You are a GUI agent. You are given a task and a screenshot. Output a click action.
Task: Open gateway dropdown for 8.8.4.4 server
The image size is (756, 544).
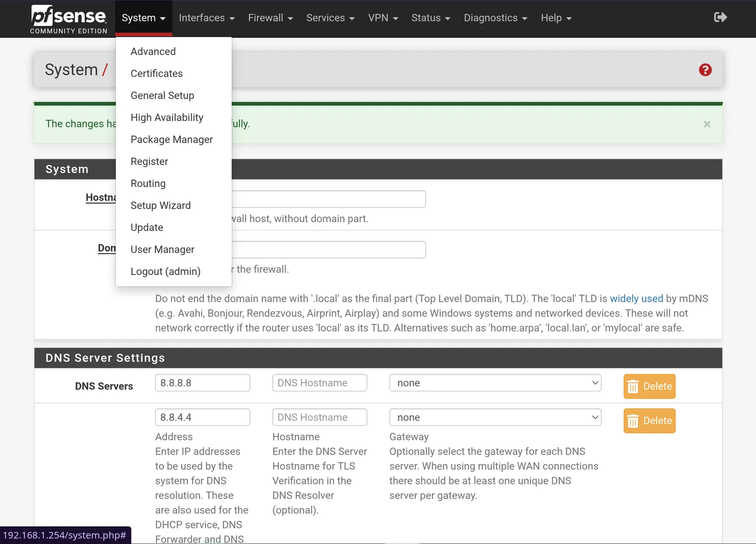click(495, 417)
